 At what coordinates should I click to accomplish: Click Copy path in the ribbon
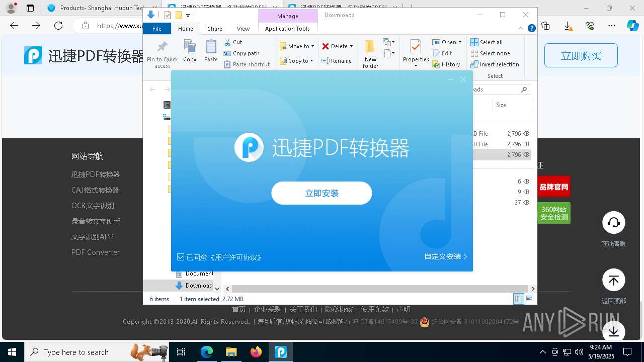(242, 53)
